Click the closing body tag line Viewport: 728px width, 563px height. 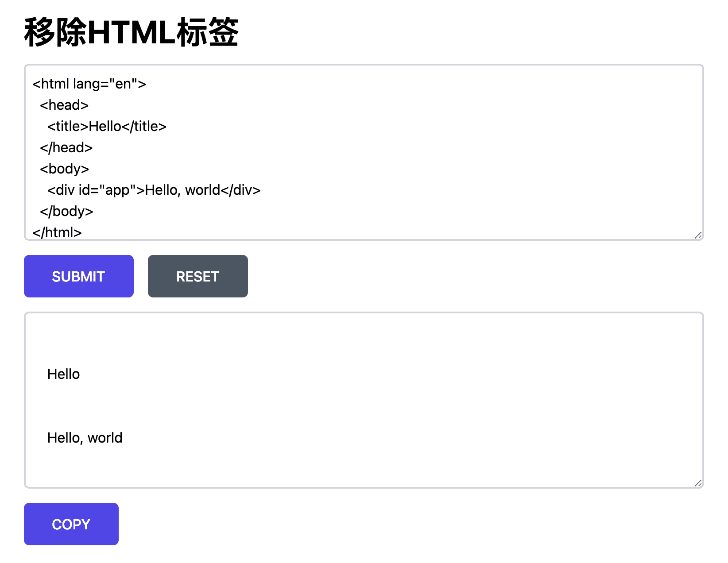point(66,211)
